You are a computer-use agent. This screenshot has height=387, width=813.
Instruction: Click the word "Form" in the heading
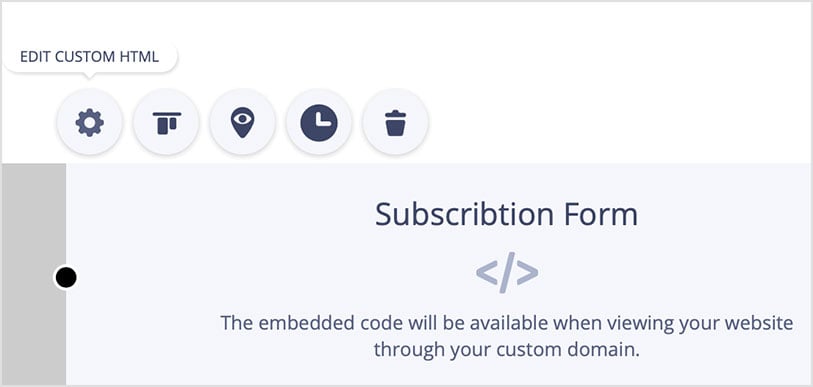600,214
